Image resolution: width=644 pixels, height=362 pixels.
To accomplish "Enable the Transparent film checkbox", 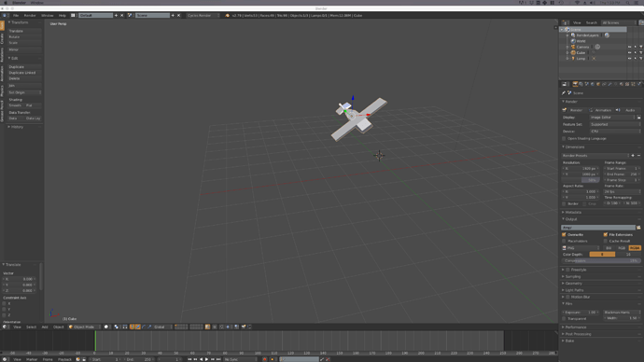I will click(564, 318).
